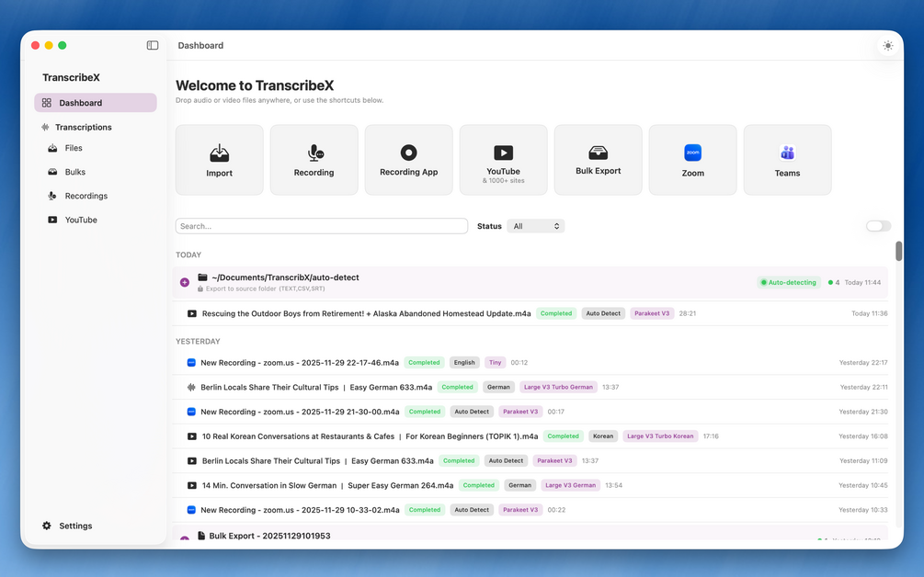Click the Large V3 German tag
Viewport: 924px width, 577px height.
pyautogui.click(x=570, y=486)
